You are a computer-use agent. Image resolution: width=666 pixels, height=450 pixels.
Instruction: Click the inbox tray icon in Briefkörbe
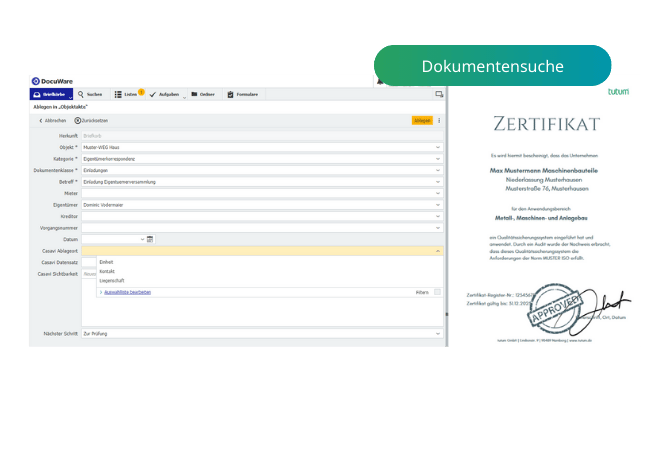click(37, 94)
